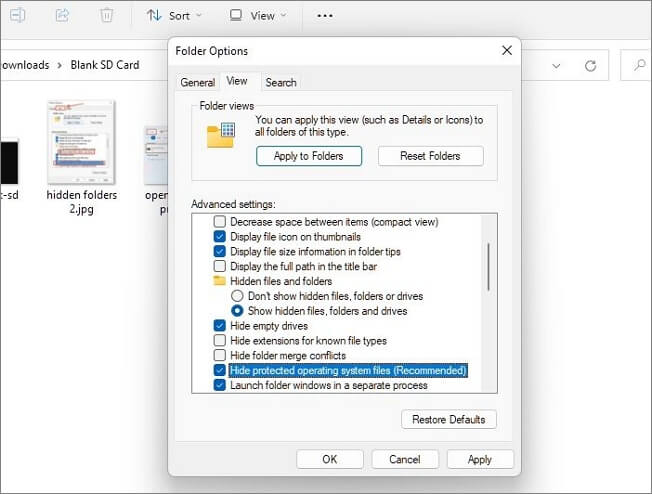Expand the View dropdown in toolbar
The width and height of the screenshot is (652, 494).
[257, 16]
